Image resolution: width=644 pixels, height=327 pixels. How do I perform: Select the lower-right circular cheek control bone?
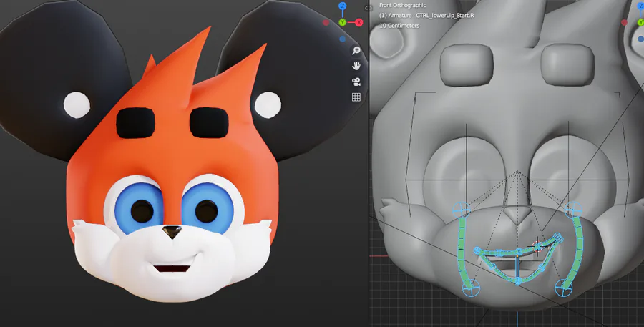click(x=564, y=287)
